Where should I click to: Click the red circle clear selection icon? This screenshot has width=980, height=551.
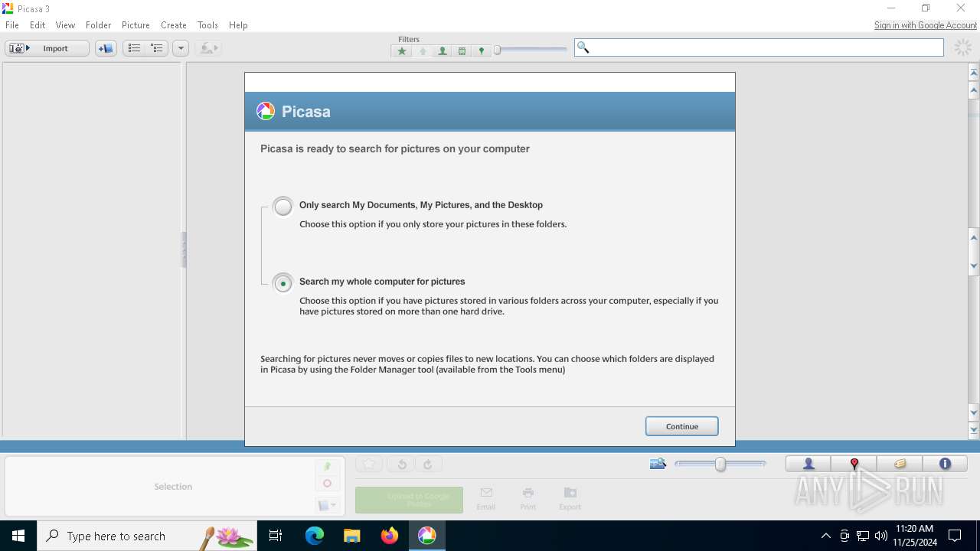click(327, 484)
